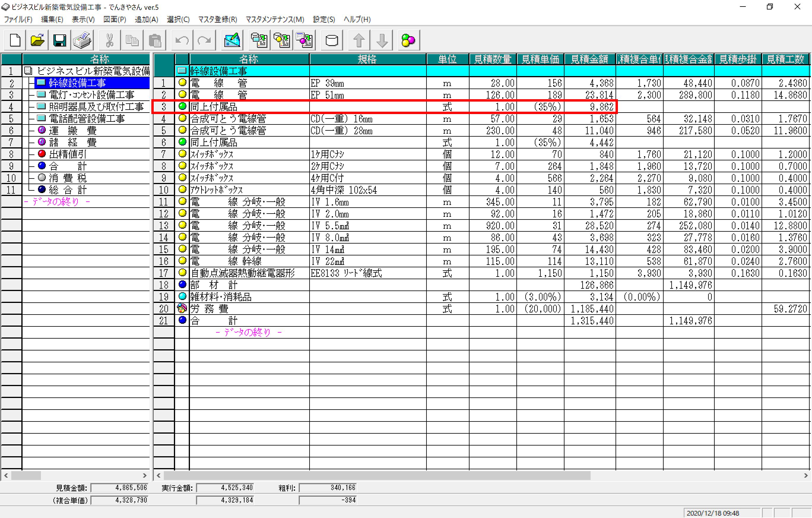Click the printer icon in the toolbar
Screen dimensions: 812x518
tap(82, 40)
